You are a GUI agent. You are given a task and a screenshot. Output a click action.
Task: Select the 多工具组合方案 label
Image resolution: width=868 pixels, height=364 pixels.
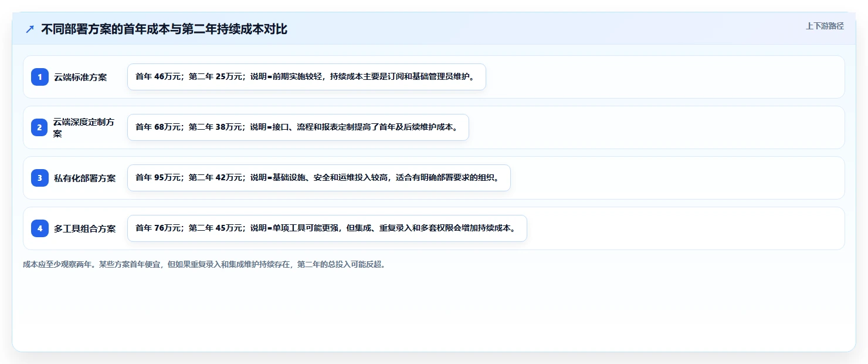click(84, 228)
